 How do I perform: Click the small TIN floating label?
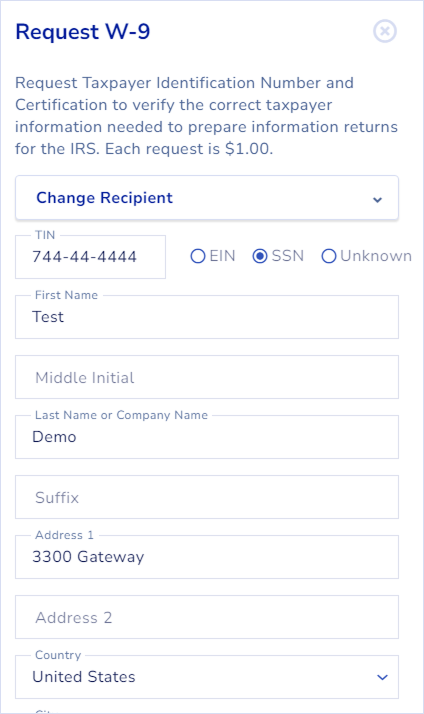click(45, 235)
